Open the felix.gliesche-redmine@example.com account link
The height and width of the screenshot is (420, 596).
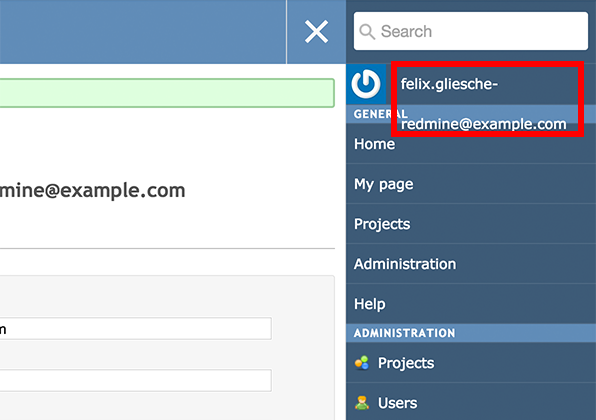point(483,103)
